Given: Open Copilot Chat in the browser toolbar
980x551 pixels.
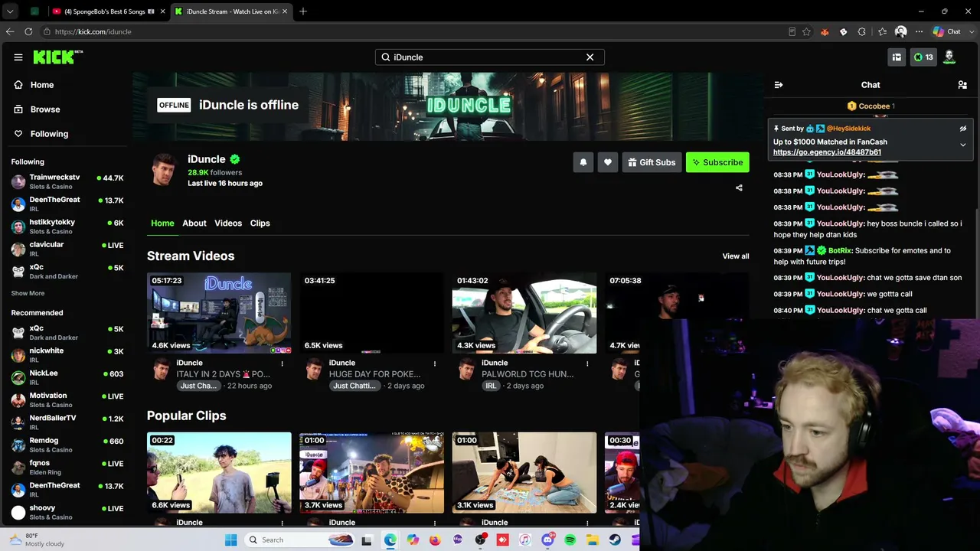Looking at the screenshot, I should point(946,31).
